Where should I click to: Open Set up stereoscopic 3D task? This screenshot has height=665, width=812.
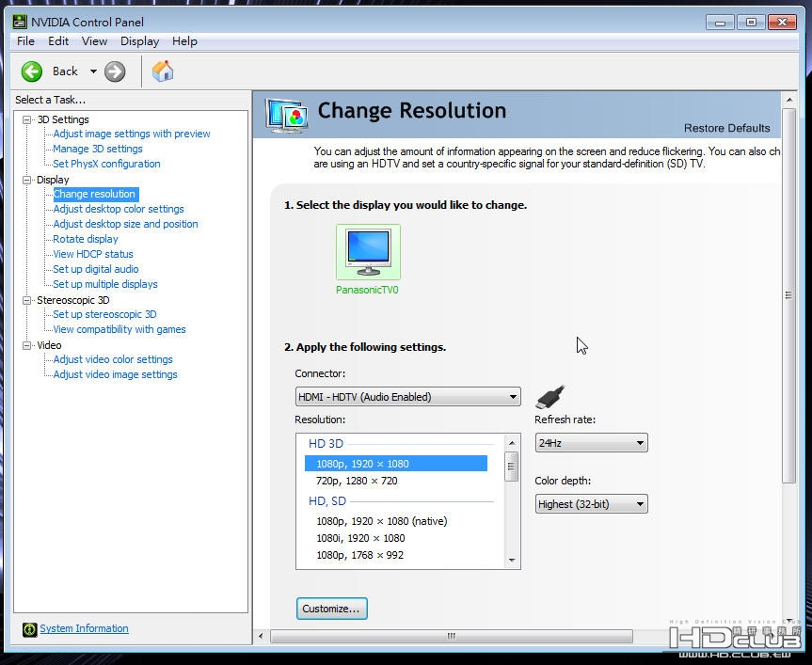(x=104, y=314)
